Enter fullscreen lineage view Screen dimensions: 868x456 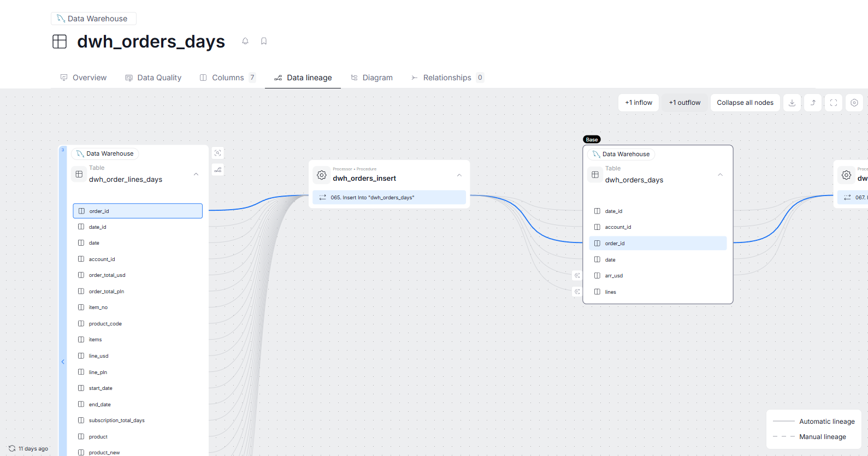tap(834, 103)
